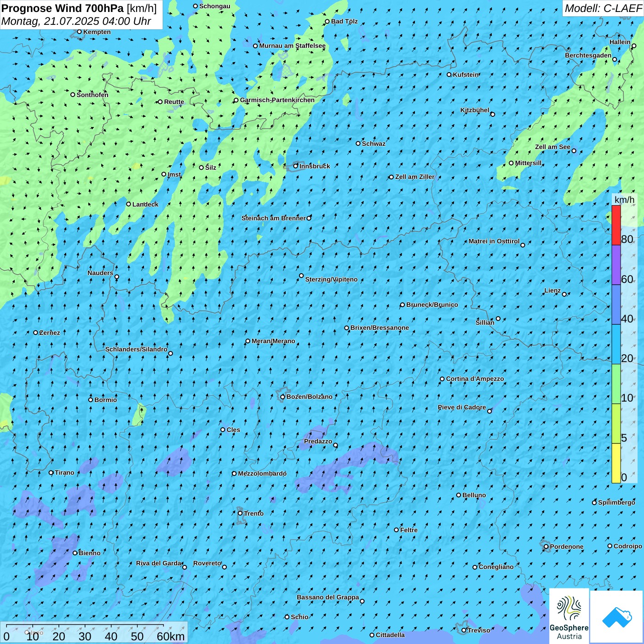Click the Rovereto label
644x644 pixels.
(207, 563)
